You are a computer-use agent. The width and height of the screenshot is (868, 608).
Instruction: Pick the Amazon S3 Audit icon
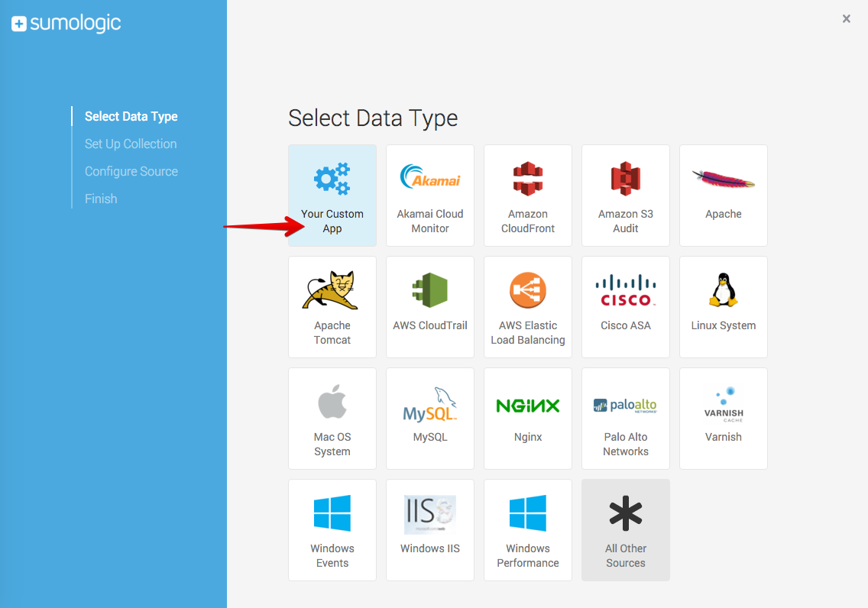coord(626,179)
